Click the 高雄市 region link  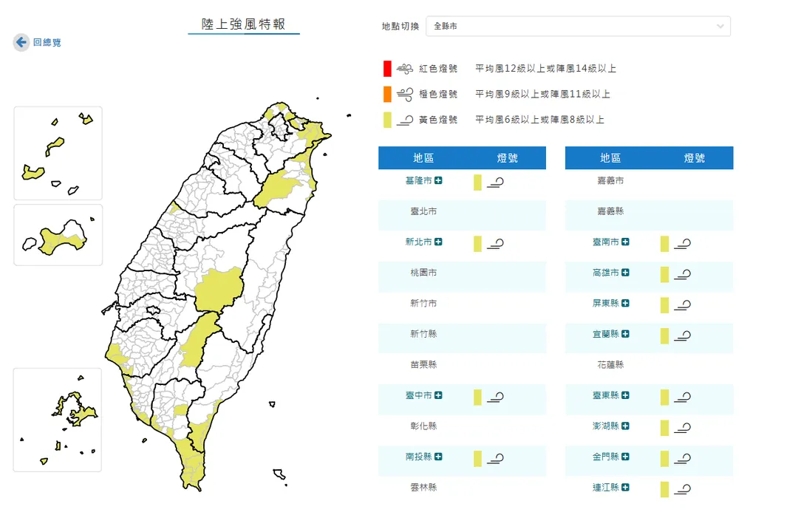pos(606,273)
